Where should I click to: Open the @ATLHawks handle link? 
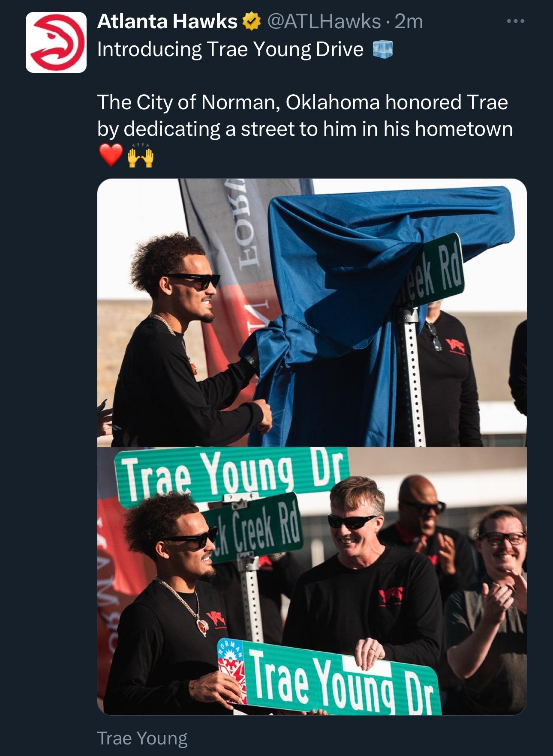pos(324,21)
